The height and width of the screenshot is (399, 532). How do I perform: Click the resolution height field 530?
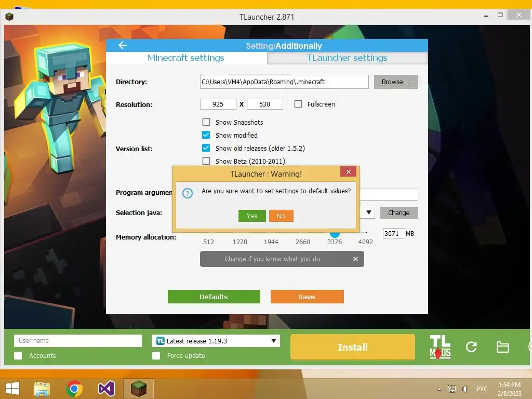[x=264, y=104]
